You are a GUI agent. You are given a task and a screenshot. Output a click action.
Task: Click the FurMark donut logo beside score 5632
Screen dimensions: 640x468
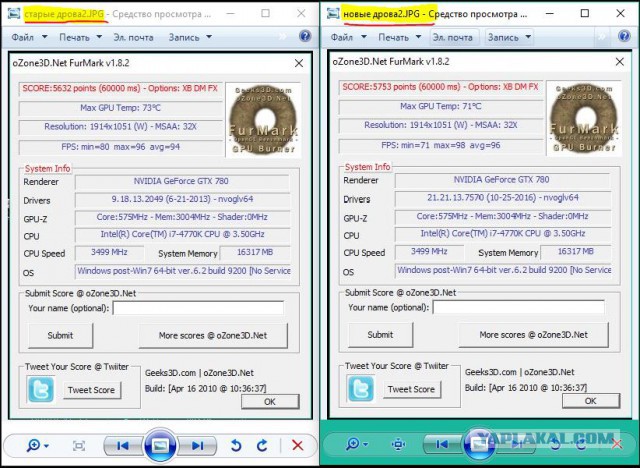pyautogui.click(x=263, y=120)
